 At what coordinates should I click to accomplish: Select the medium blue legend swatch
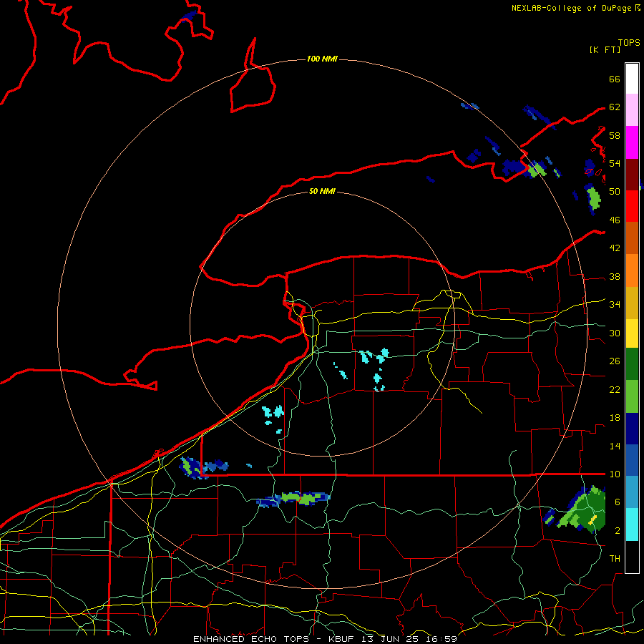[x=632, y=461]
